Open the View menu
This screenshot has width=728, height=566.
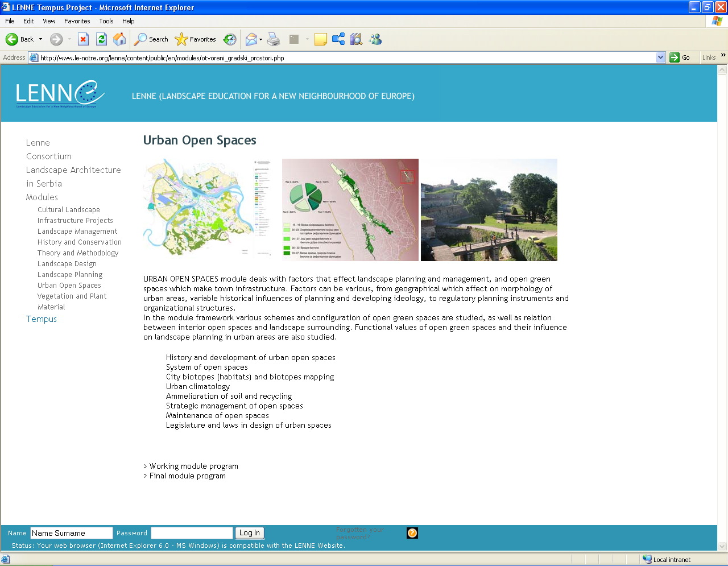[49, 21]
